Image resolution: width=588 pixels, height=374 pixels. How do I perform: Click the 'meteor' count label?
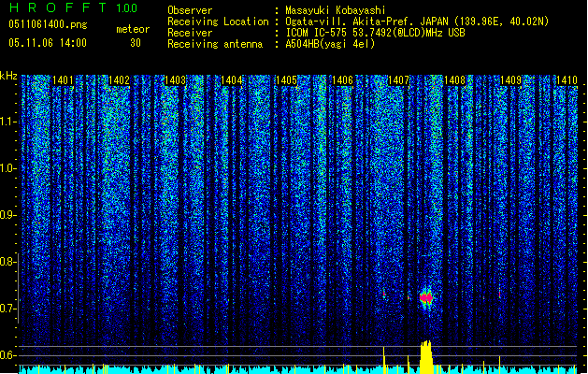[x=133, y=29]
